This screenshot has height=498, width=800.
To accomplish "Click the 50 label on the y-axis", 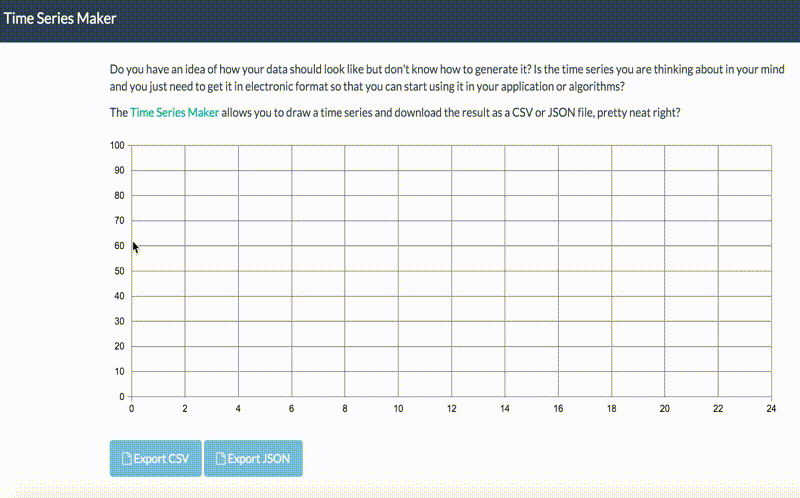I will tap(119, 271).
